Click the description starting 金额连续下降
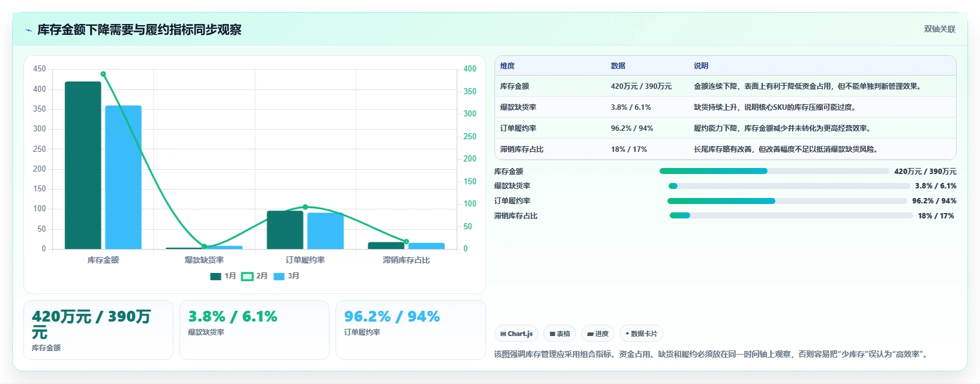The image size is (980, 384). 808,86
